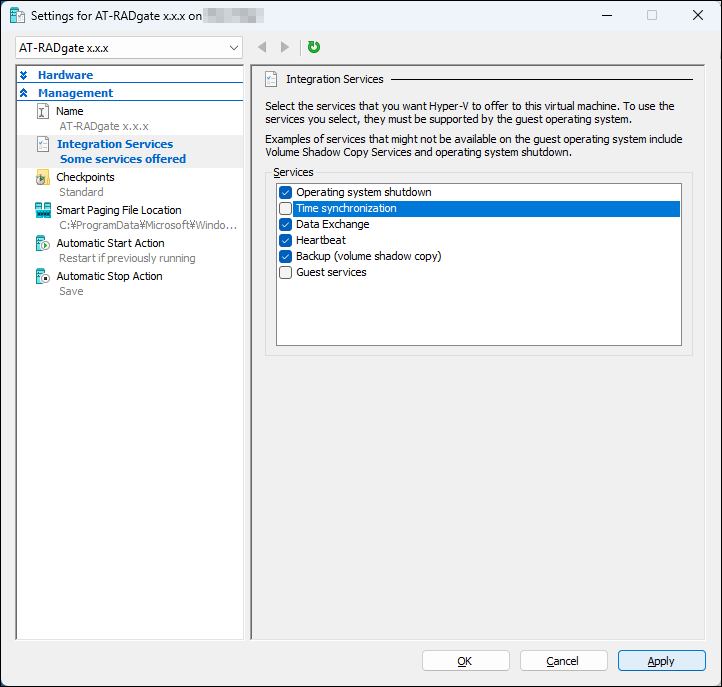This screenshot has width=722, height=687.
Task: Uncheck the Heartbeat service
Action: pos(286,240)
